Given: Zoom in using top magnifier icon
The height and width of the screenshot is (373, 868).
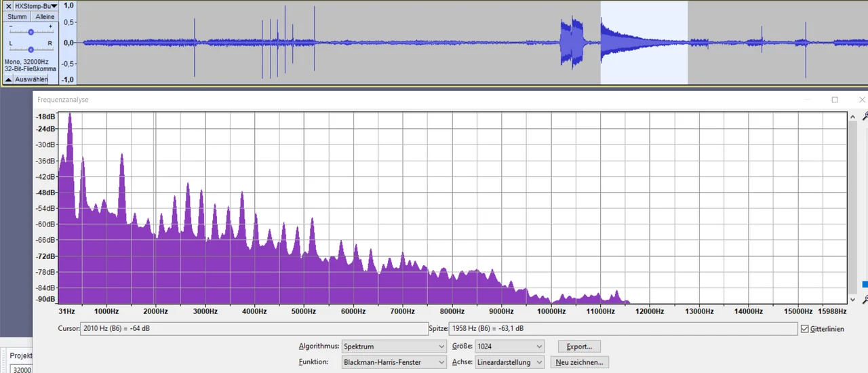Looking at the screenshot, I should click(x=864, y=117).
